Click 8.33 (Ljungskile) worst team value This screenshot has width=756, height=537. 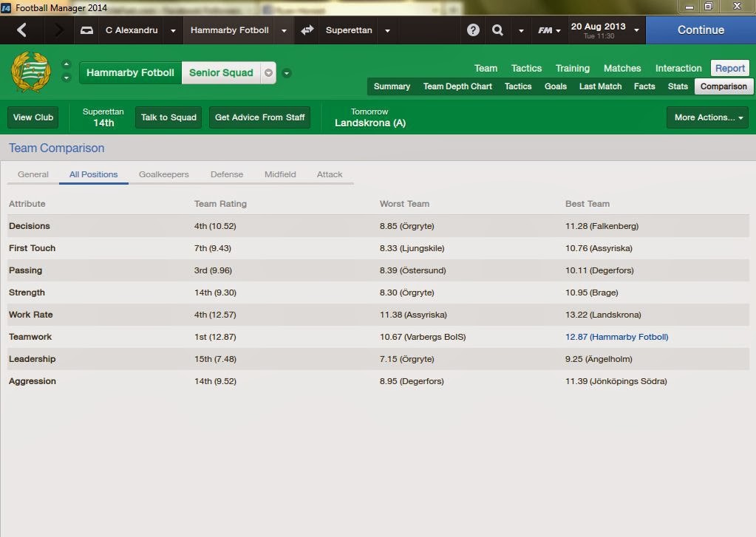click(x=412, y=248)
